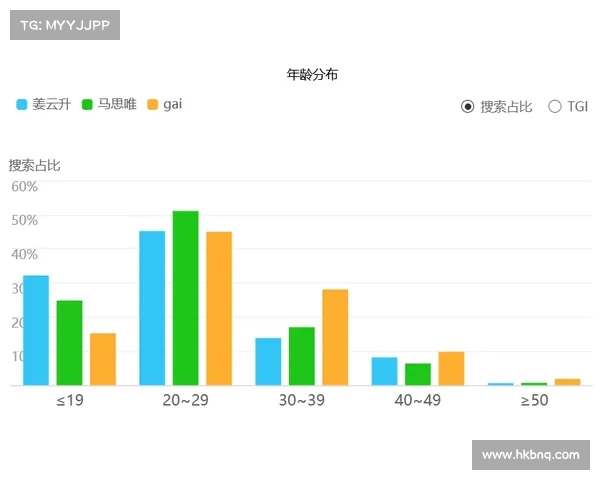Image resolution: width=600 pixels, height=480 pixels.
Task: Click the ≤19 axis label
Action: coord(70,400)
